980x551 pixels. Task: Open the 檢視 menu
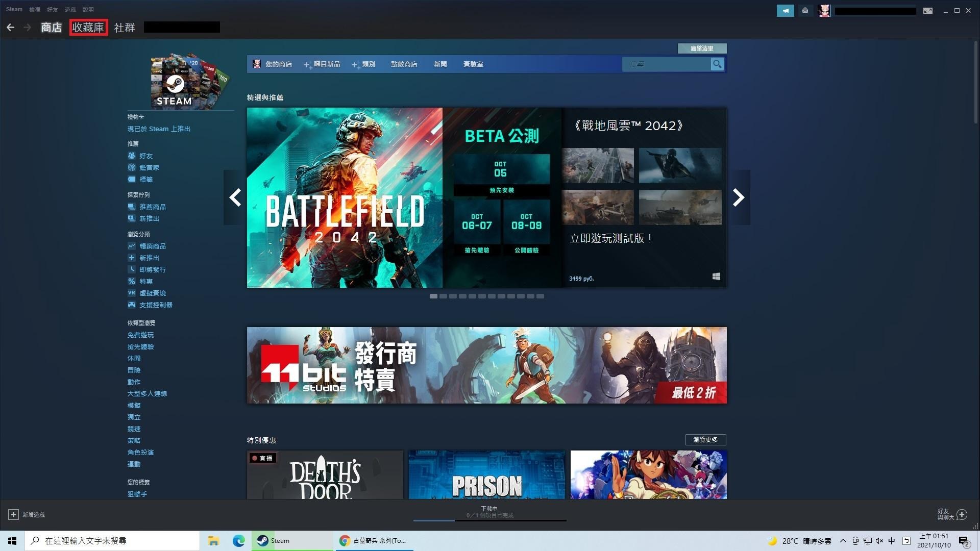35,10
